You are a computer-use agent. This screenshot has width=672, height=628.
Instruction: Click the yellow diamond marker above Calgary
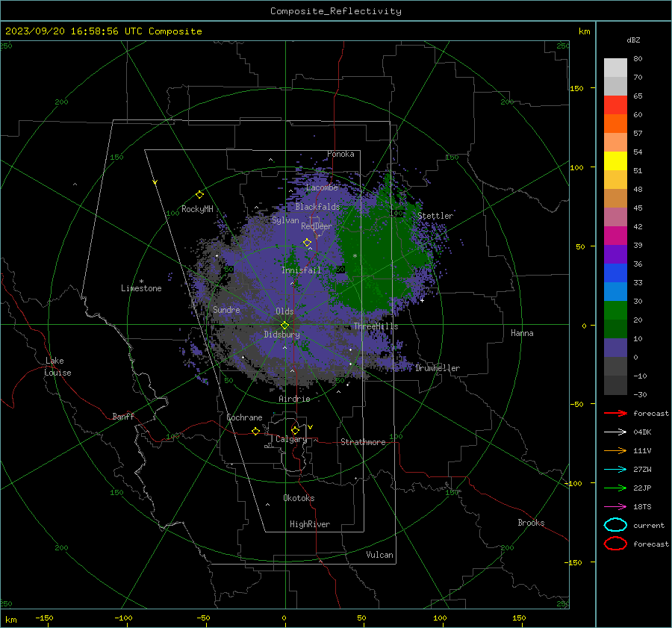[295, 430]
